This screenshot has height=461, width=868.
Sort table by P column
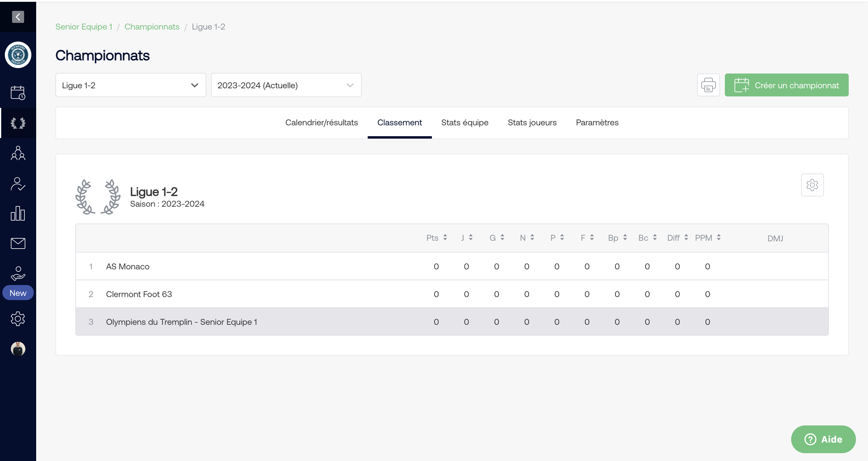tap(557, 237)
